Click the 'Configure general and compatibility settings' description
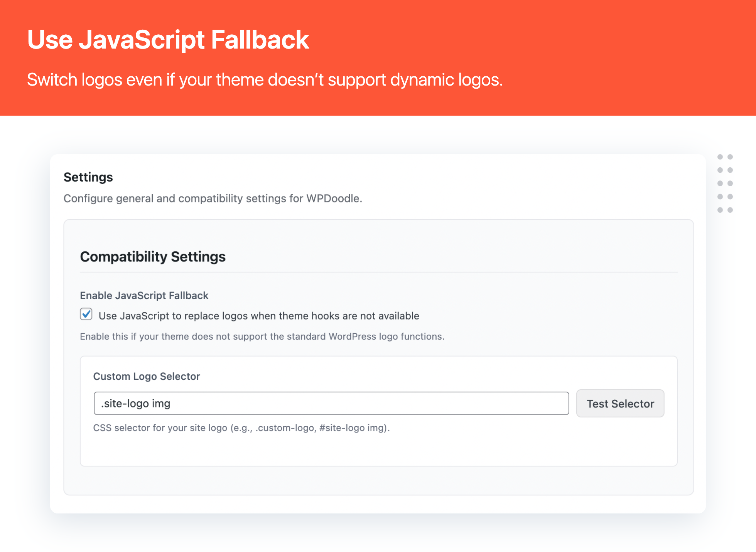 213,199
